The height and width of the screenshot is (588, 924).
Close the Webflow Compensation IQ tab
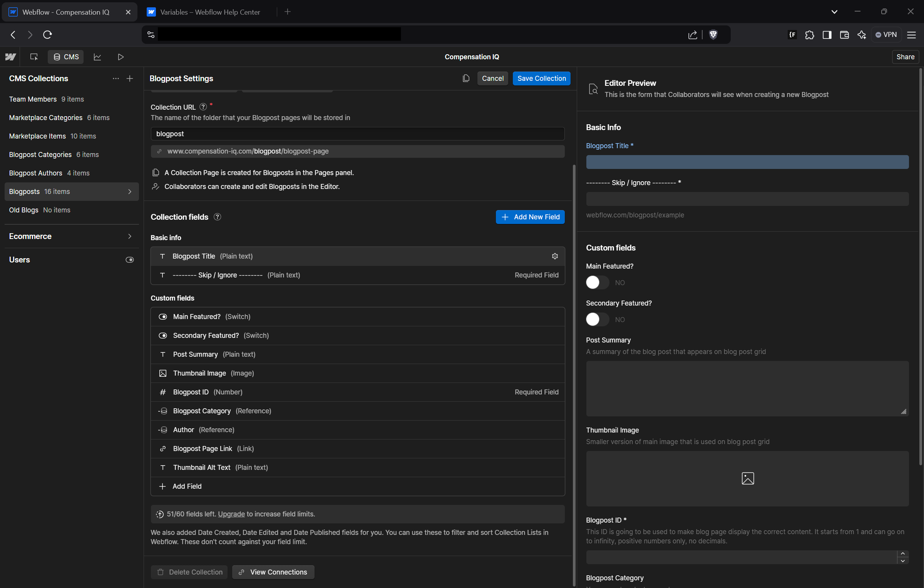click(128, 12)
